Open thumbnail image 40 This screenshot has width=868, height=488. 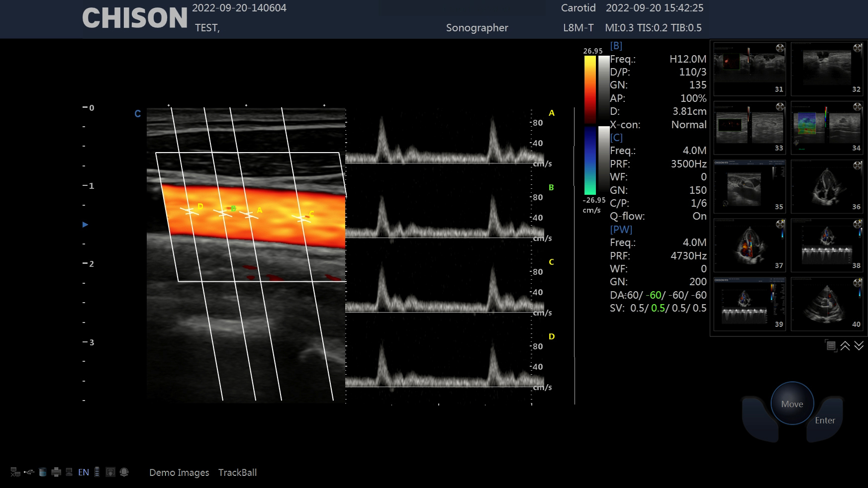coord(827,303)
